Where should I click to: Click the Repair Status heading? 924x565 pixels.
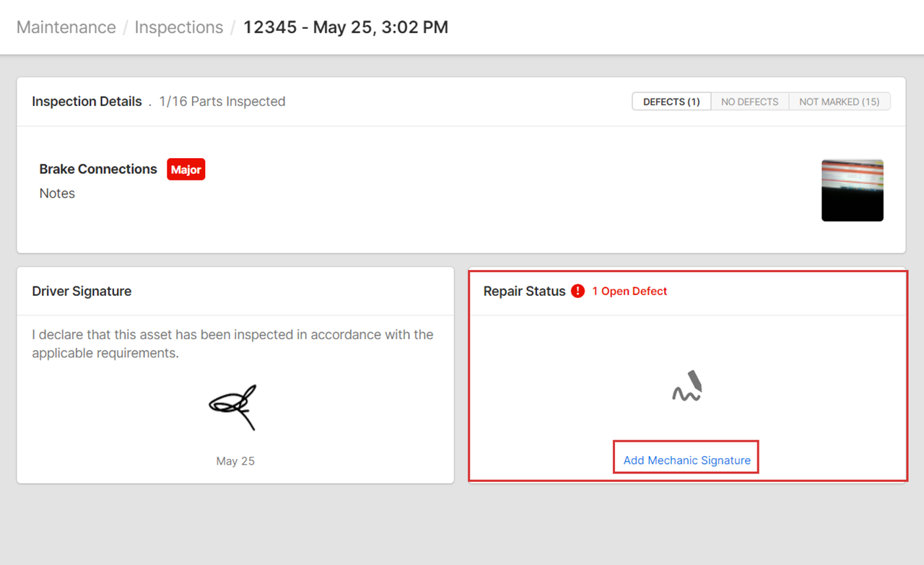point(525,292)
